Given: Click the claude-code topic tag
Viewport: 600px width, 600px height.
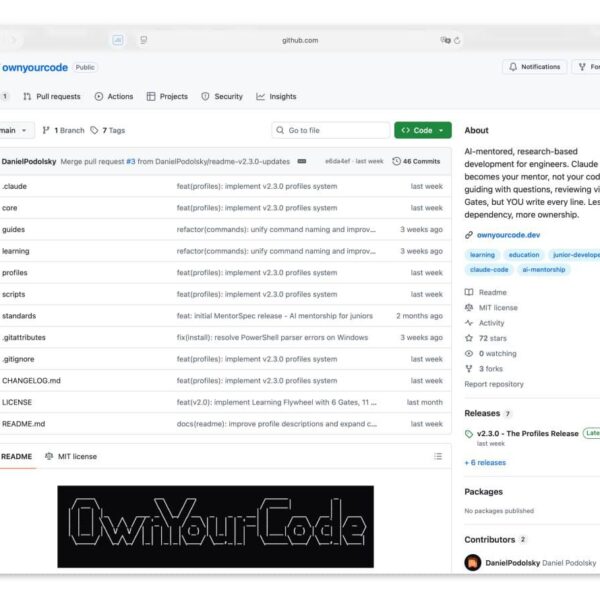Looking at the screenshot, I should click(x=489, y=270).
